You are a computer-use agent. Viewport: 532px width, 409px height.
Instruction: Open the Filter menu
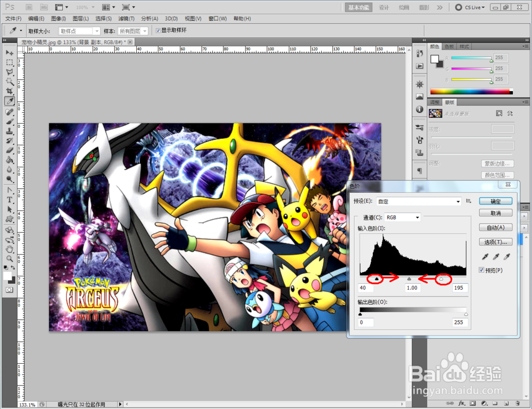(126, 19)
